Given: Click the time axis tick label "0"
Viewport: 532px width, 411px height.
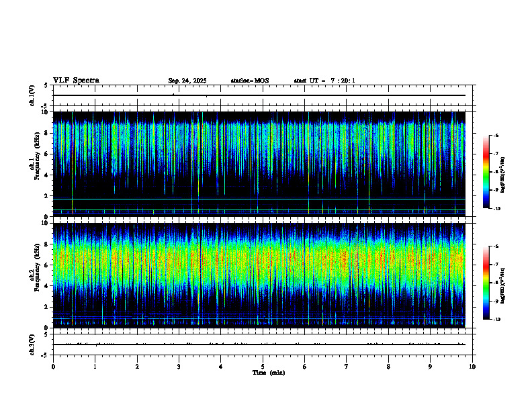Looking at the screenshot, I should click(x=53, y=367).
